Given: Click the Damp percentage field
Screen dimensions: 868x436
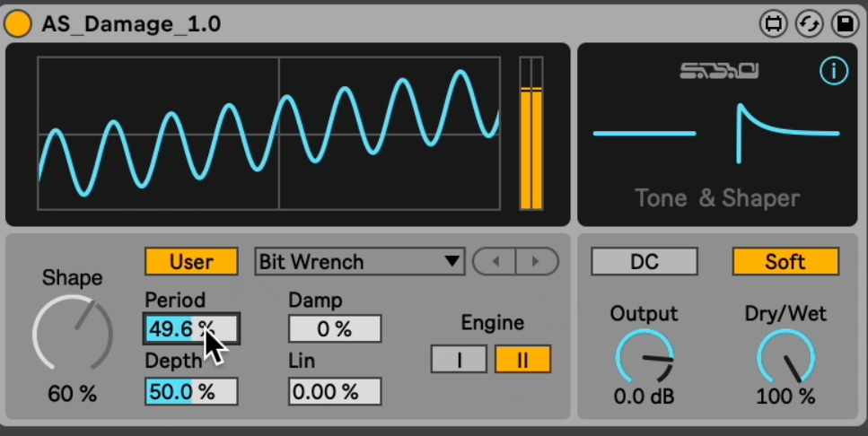Looking at the screenshot, I should [335, 329].
